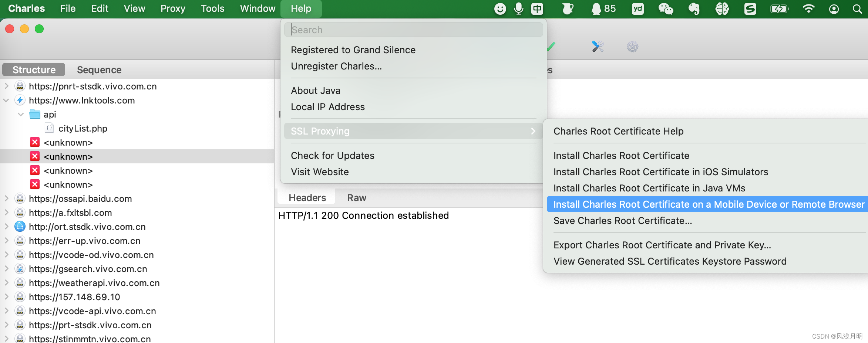868x343 pixels.
Task: Click the microphone icon in menu bar
Action: pyautogui.click(x=519, y=9)
